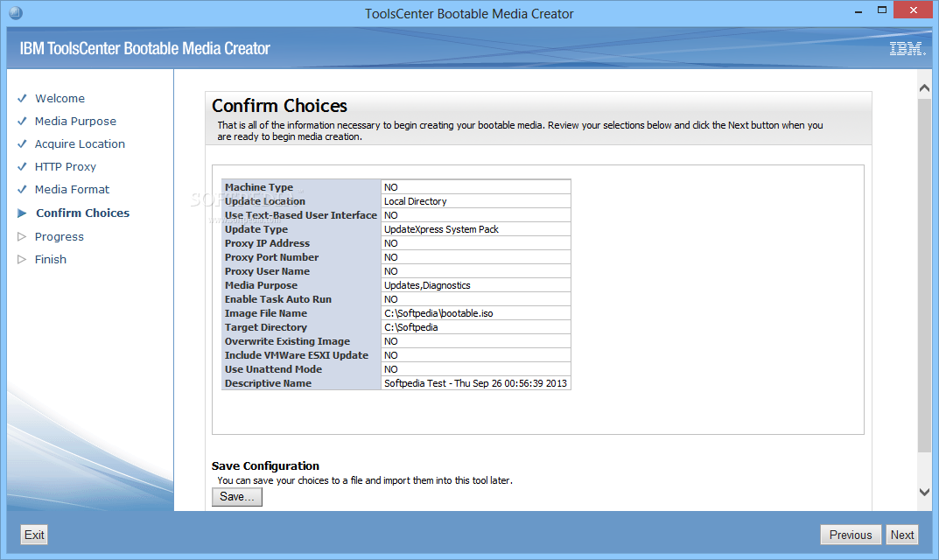The height and width of the screenshot is (560, 939).
Task: Click the scrollbar down arrow
Action: (x=925, y=493)
